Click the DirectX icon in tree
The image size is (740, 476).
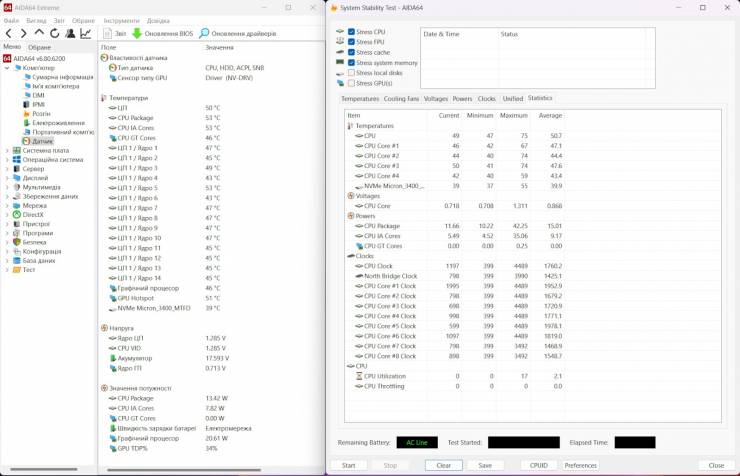(x=17, y=215)
